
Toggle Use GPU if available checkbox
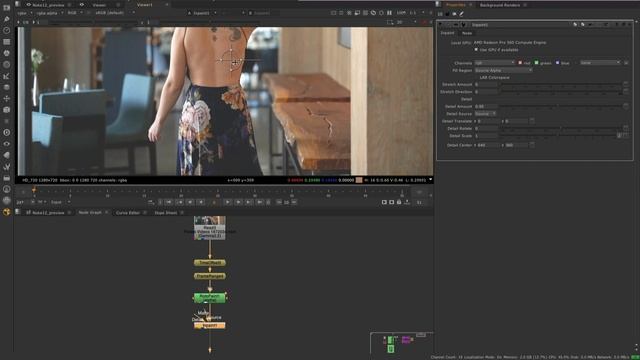click(476, 49)
